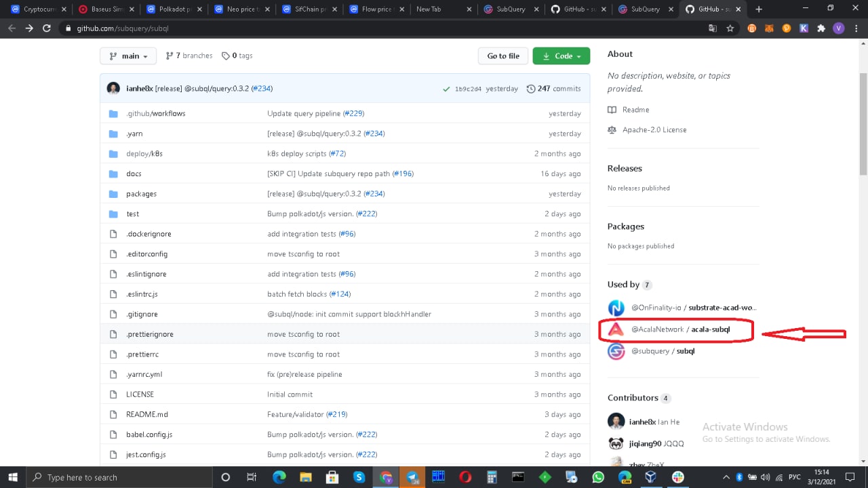Open the notification center icon
The width and height of the screenshot is (868, 488).
point(850,477)
